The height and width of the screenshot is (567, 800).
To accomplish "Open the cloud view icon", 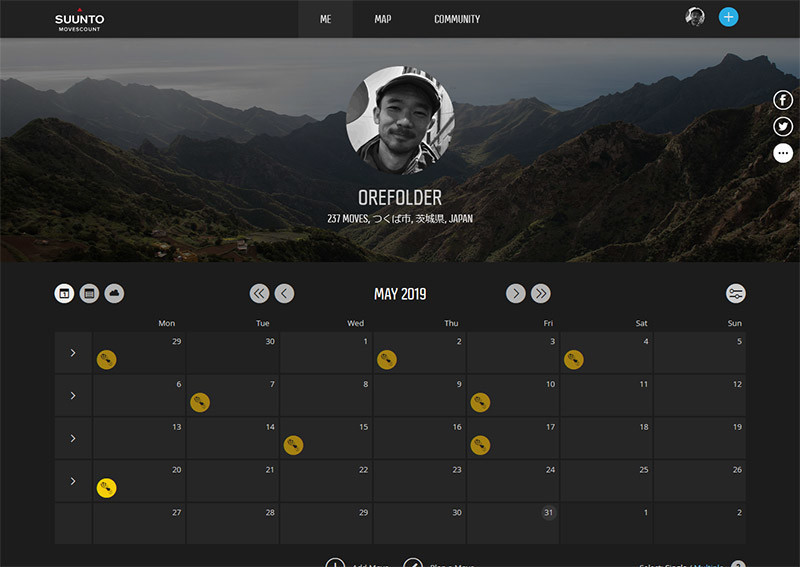I will [x=114, y=293].
